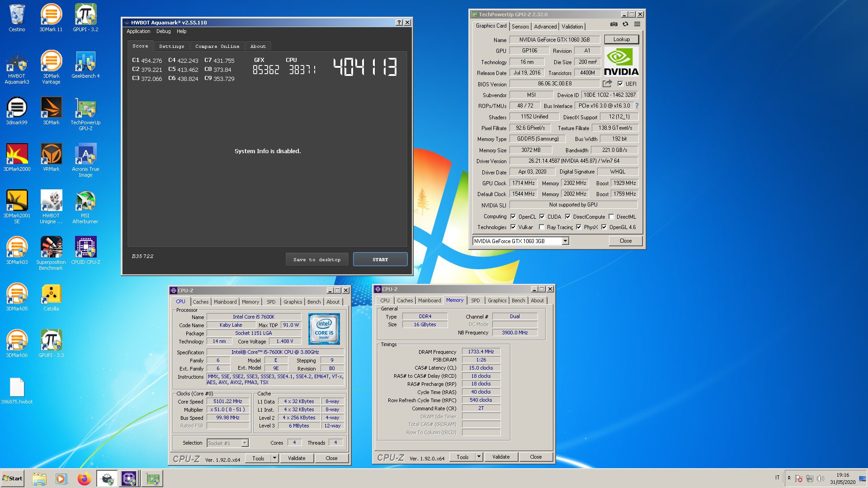Open Advanced tab in GPU-Z

545,27
